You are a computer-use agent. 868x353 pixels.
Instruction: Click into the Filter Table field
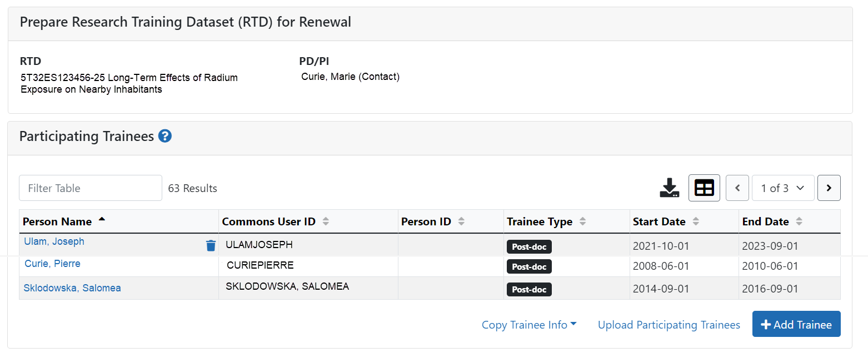91,188
